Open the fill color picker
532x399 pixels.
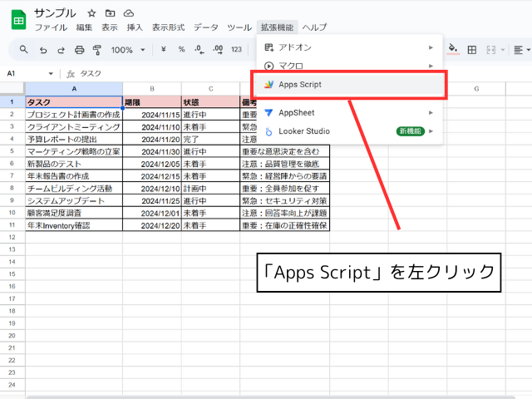point(453,49)
